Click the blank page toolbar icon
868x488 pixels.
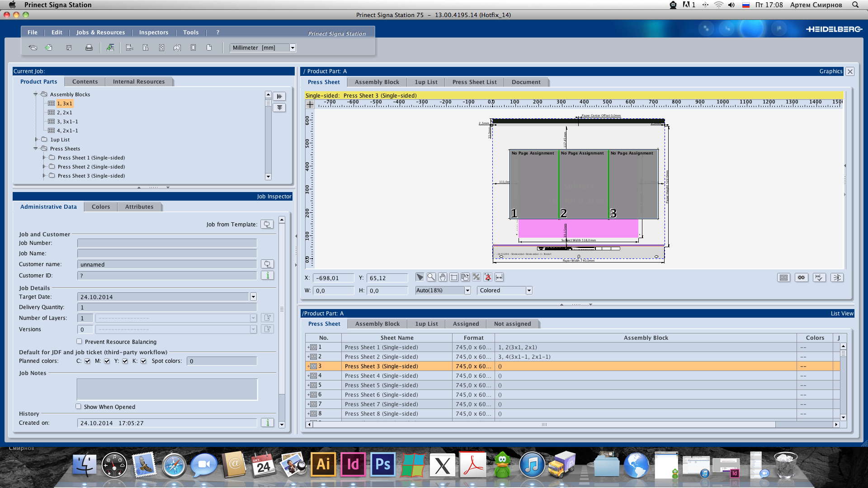(x=209, y=47)
